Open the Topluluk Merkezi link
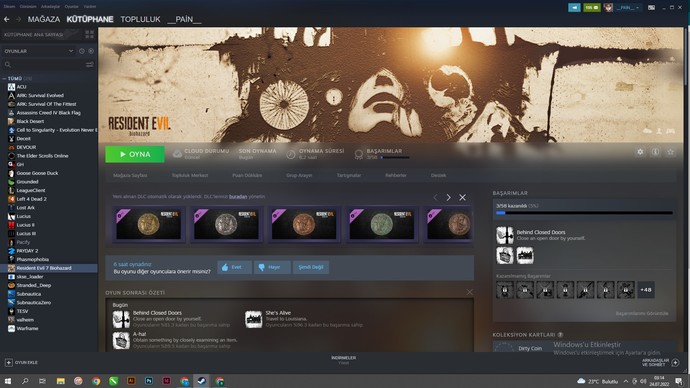This screenshot has height=388, width=690. 190,176
